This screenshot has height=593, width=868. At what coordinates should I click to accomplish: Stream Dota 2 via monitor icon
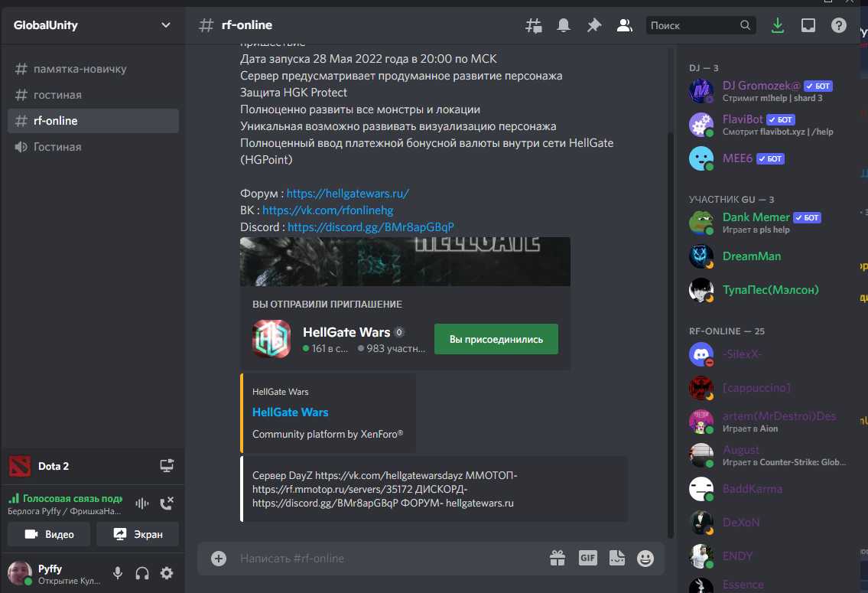coord(167,466)
